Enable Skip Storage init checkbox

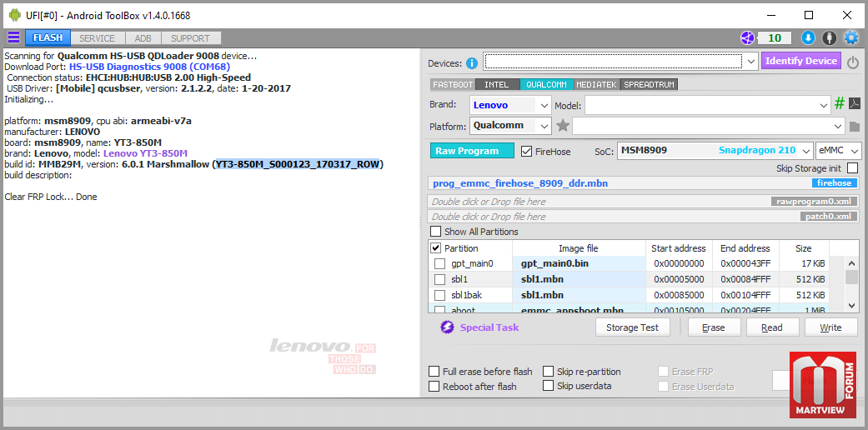tap(852, 167)
